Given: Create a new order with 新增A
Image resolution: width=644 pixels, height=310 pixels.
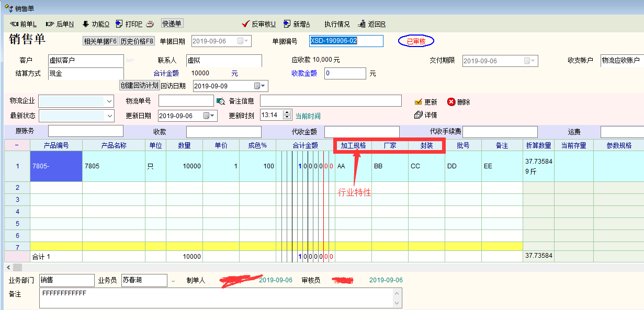Looking at the screenshot, I should point(297,24).
